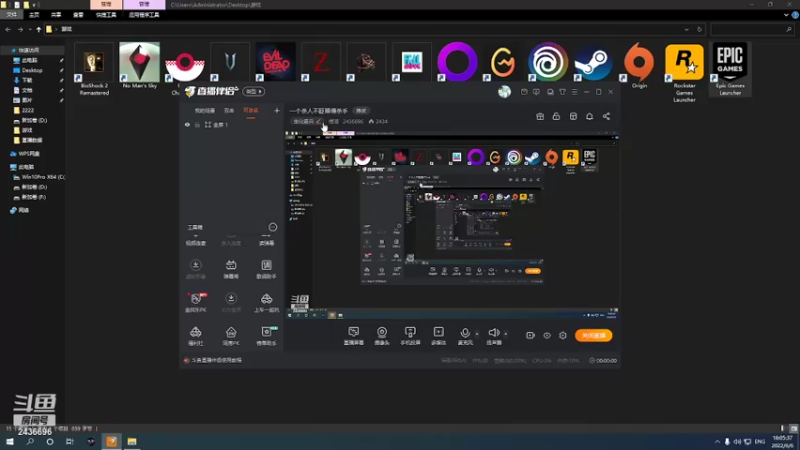Click the share icon in stream header

(606, 116)
